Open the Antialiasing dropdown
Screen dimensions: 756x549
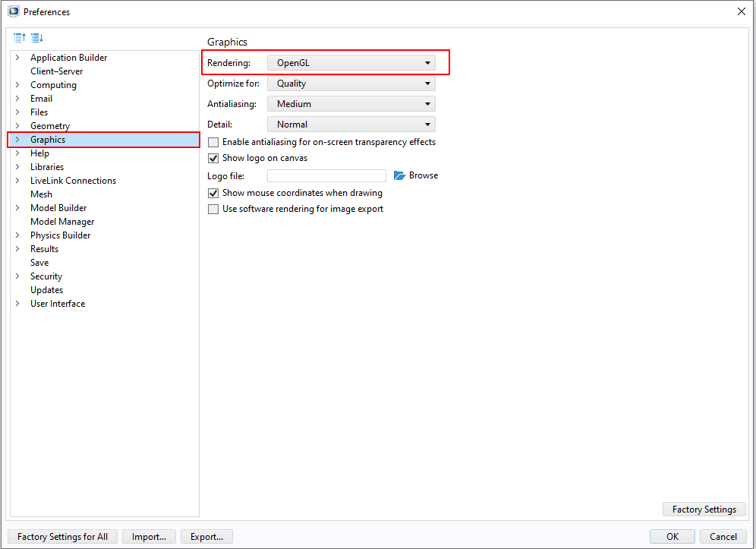(351, 104)
